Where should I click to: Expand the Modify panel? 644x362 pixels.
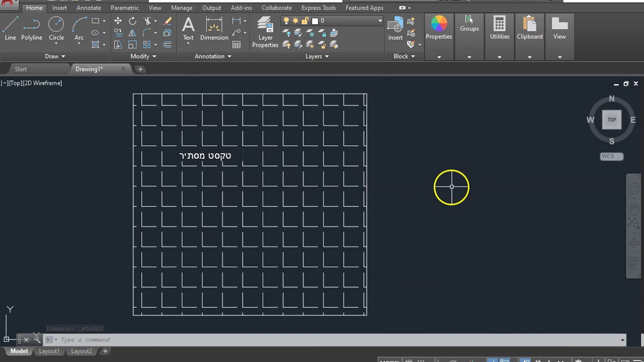(x=143, y=56)
